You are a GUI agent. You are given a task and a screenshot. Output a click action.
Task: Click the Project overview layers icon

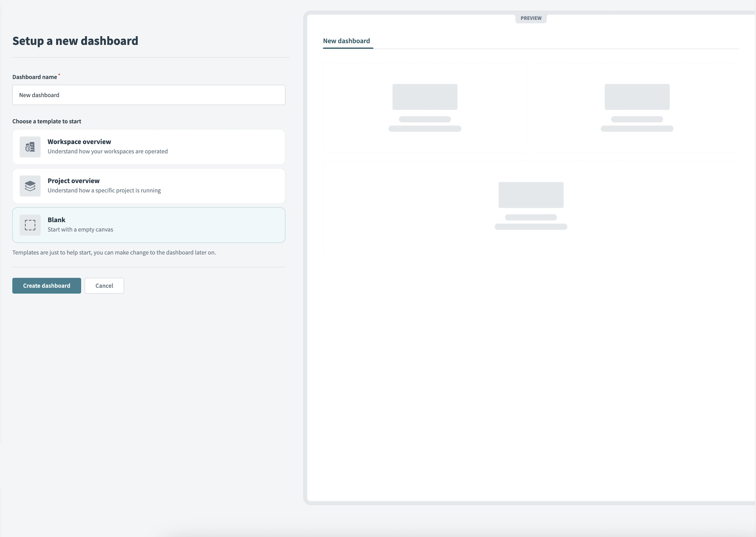pyautogui.click(x=30, y=186)
